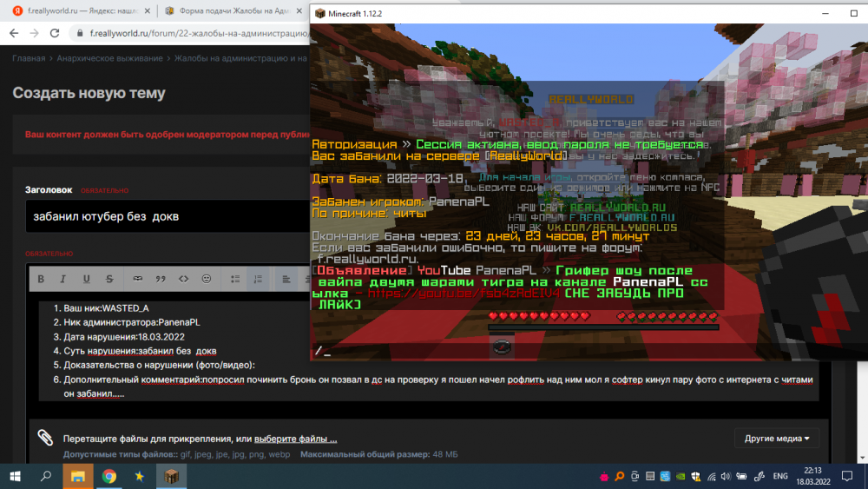The height and width of the screenshot is (489, 868).
Task: Open the youtu.be link in Minecraft chat
Action: tap(464, 294)
